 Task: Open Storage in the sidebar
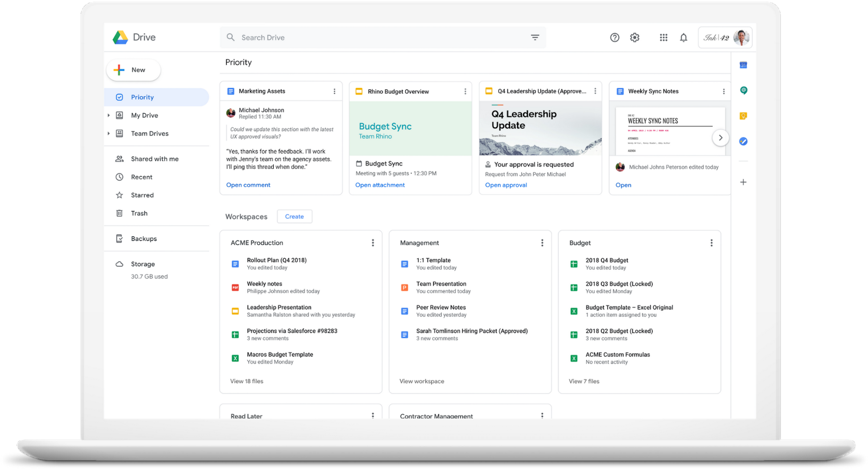(x=142, y=264)
